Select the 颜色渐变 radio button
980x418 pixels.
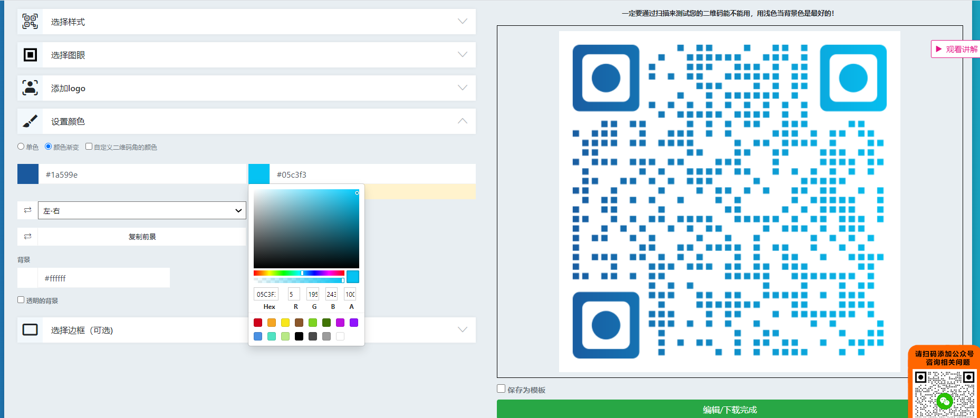(x=49, y=147)
